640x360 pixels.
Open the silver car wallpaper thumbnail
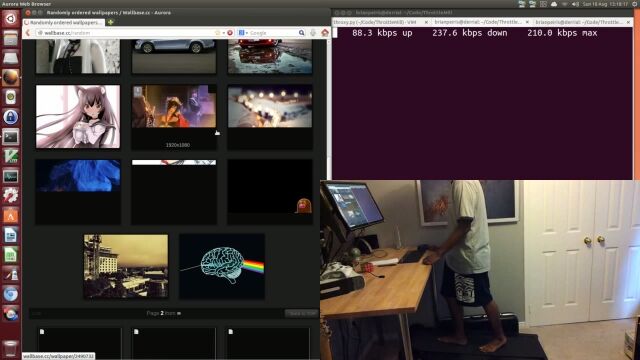click(174, 56)
